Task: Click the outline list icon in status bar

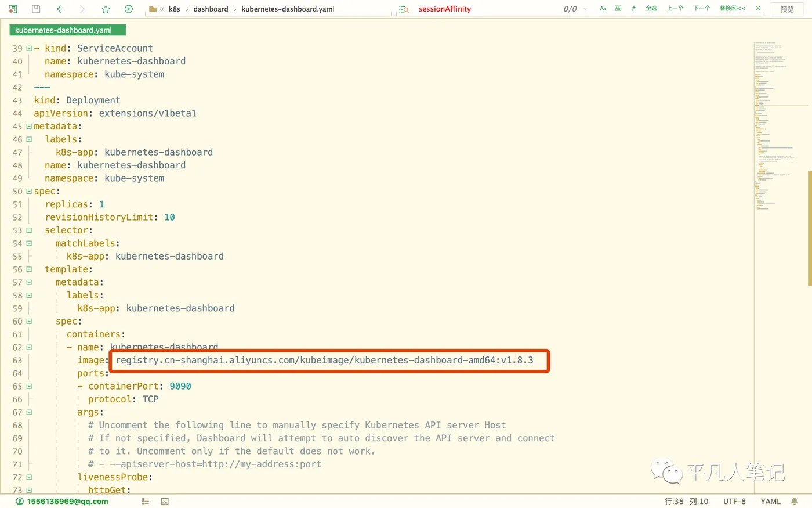Action: point(146,501)
